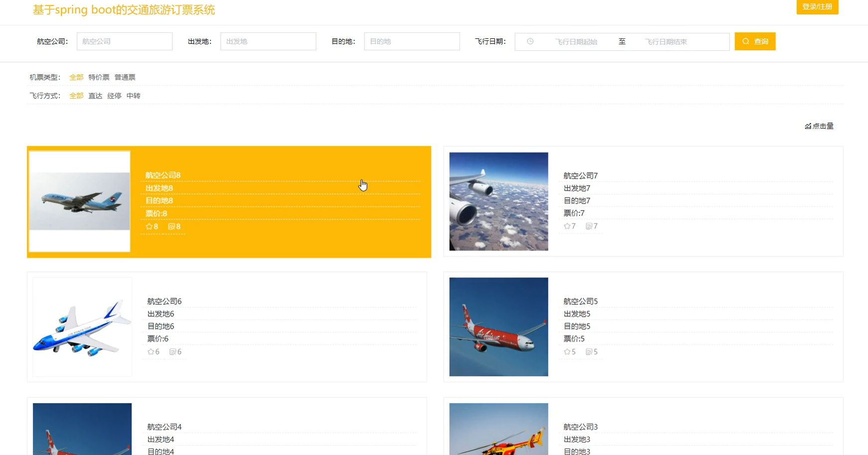Filter by 特价票 ticket type
Viewport: 868px width, 455px height.
pos(99,77)
